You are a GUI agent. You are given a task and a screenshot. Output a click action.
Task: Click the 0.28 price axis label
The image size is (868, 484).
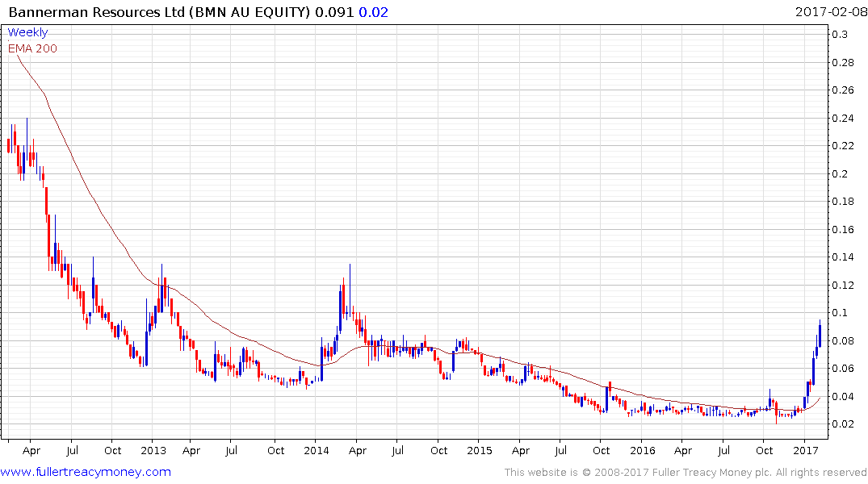[843, 62]
